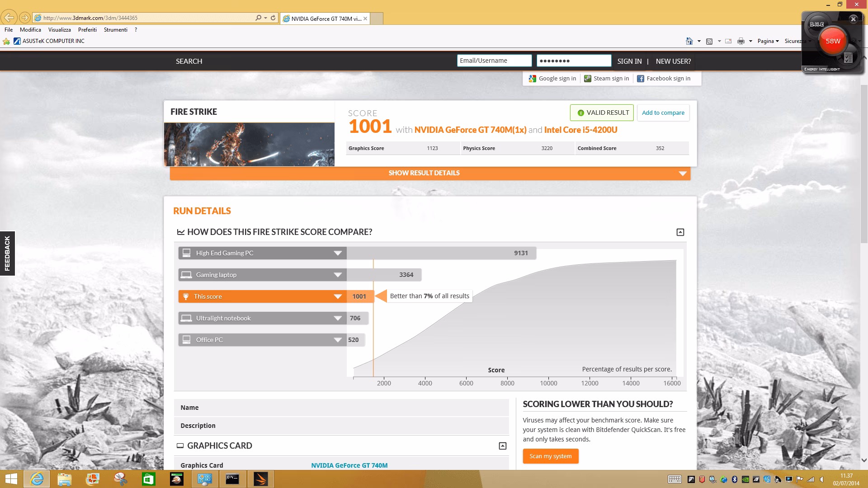The width and height of the screenshot is (868, 488).
Task: Open the Strumenti menu
Action: click(x=116, y=30)
